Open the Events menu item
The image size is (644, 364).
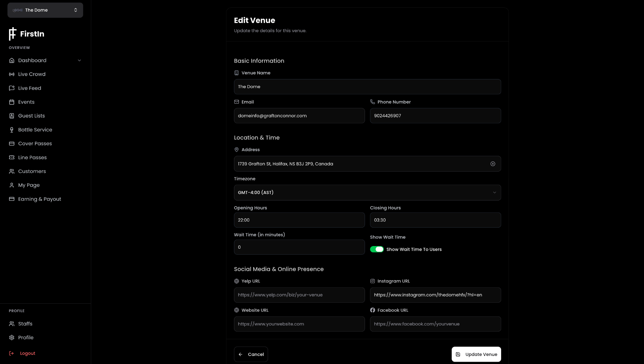click(26, 102)
